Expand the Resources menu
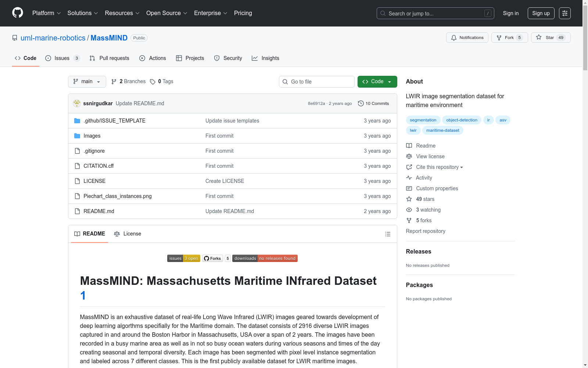 [x=122, y=13]
